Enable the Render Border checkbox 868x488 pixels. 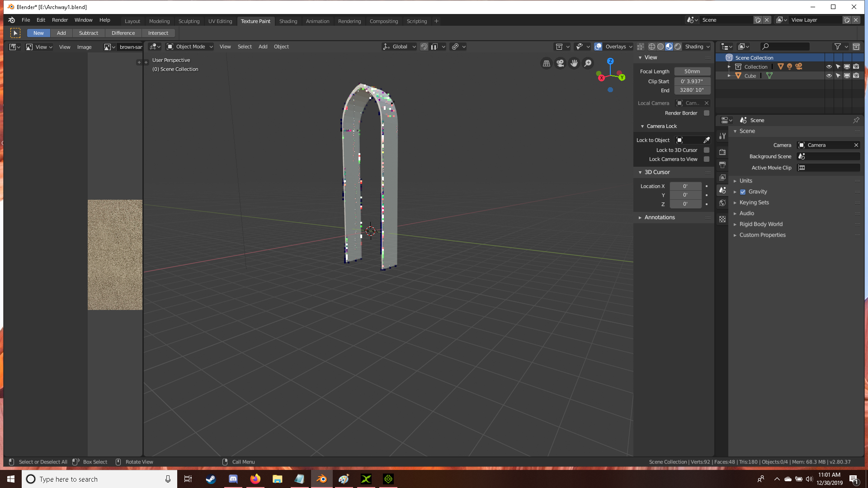click(x=707, y=113)
